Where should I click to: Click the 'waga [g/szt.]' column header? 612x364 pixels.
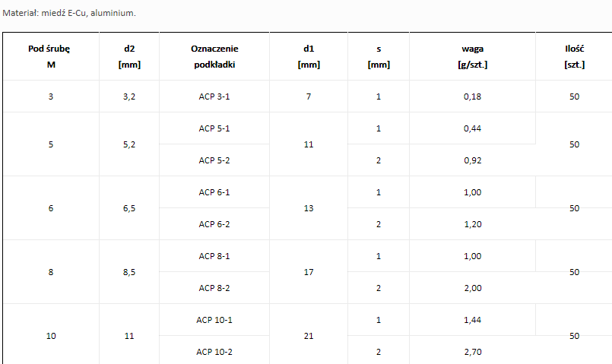pyautogui.click(x=472, y=56)
